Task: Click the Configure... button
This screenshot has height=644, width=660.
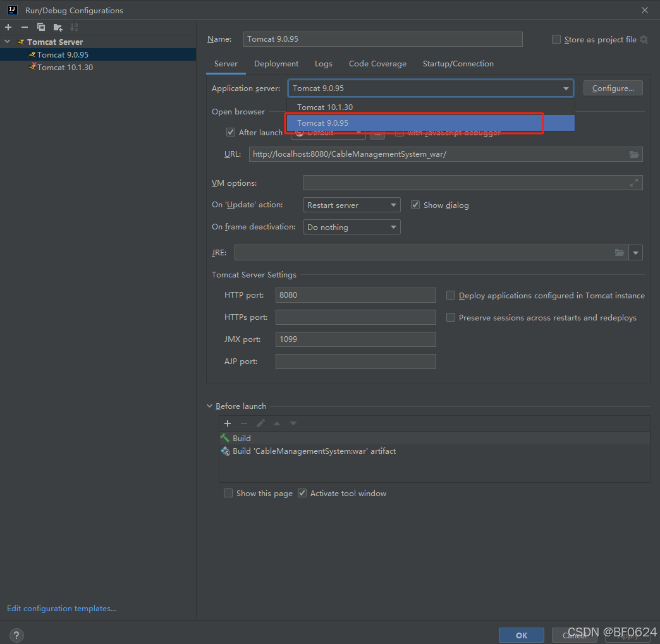Action: point(613,88)
